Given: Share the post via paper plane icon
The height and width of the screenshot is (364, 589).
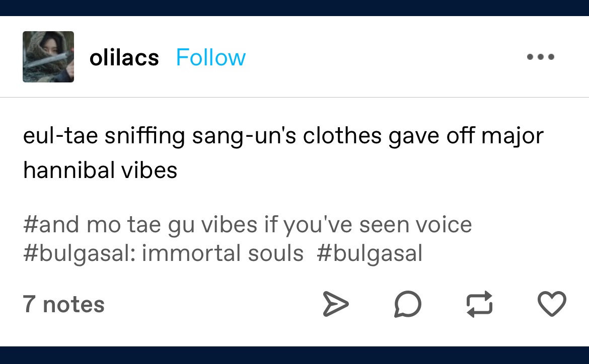Looking at the screenshot, I should point(335,305).
